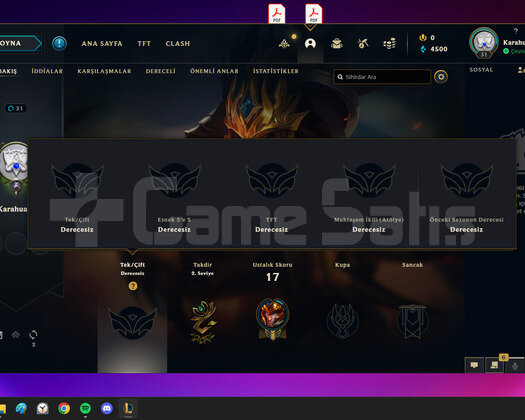This screenshot has width=525, height=420.
Task: Open Discord from taskbar
Action: click(x=107, y=408)
